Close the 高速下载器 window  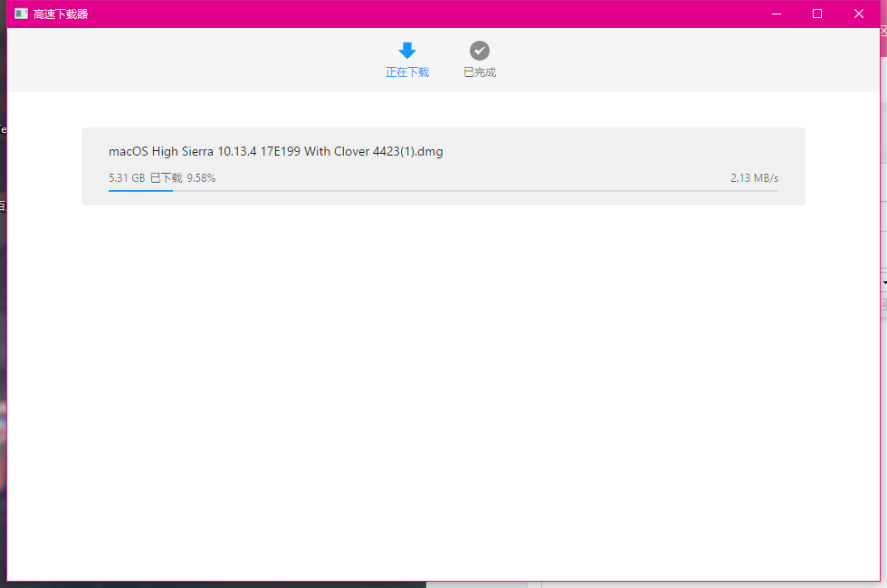(x=859, y=14)
